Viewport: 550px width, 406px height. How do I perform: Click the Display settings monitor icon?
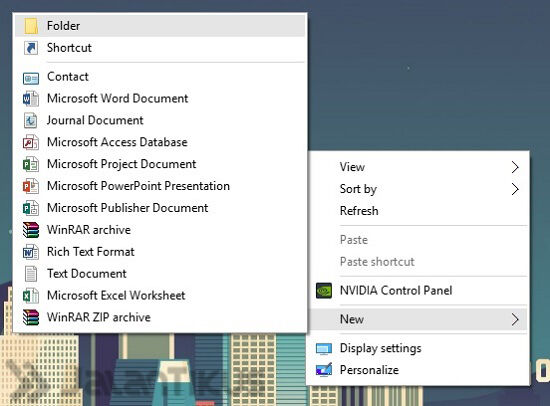[x=324, y=348]
